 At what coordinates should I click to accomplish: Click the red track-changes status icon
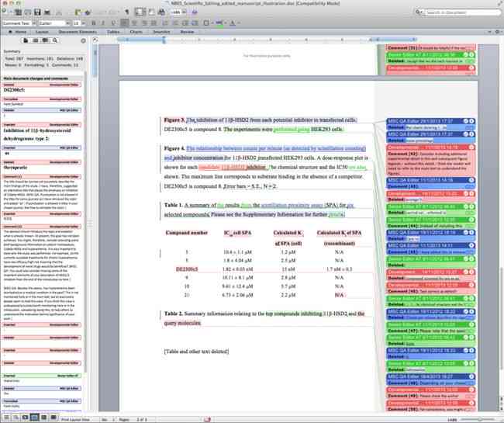(207, 419)
